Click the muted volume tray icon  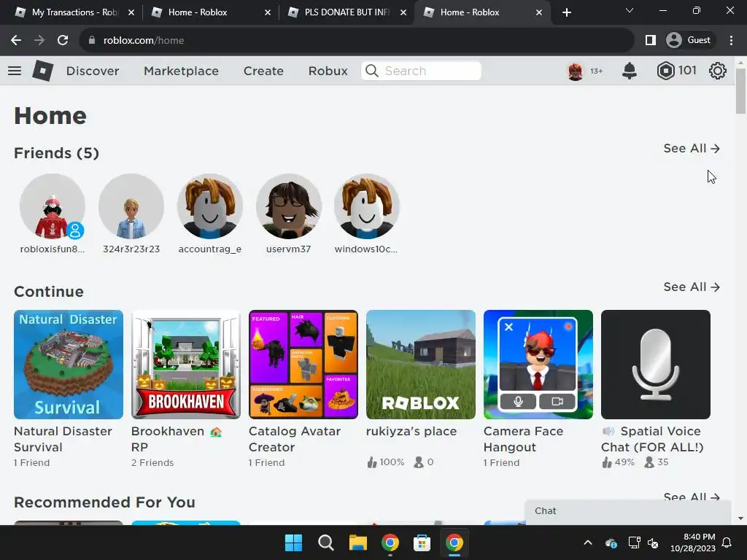point(653,542)
